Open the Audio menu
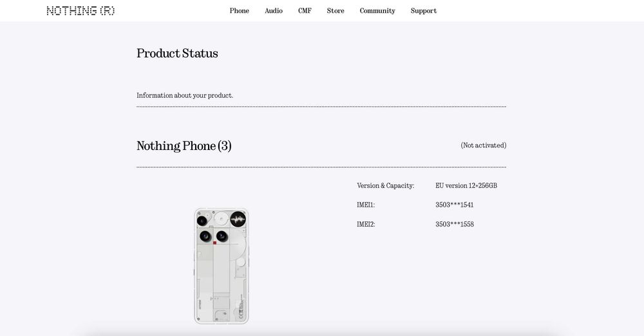 pos(274,11)
